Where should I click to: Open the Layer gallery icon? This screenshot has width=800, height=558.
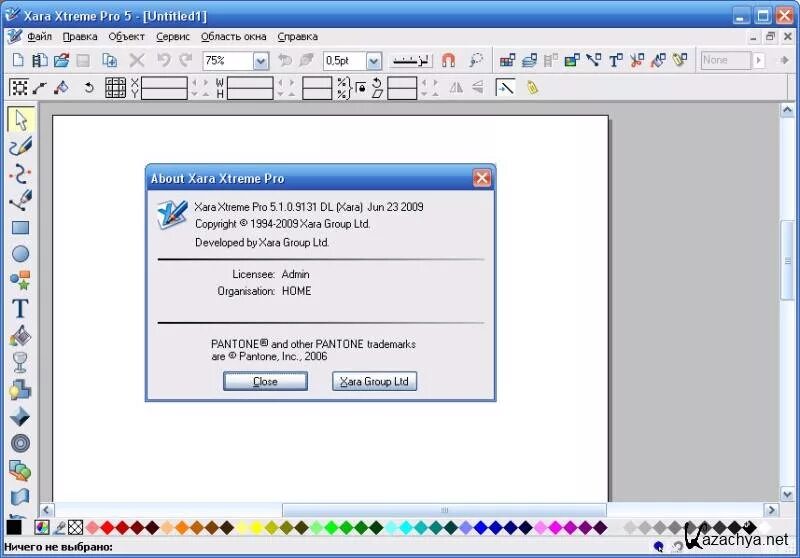point(529,60)
